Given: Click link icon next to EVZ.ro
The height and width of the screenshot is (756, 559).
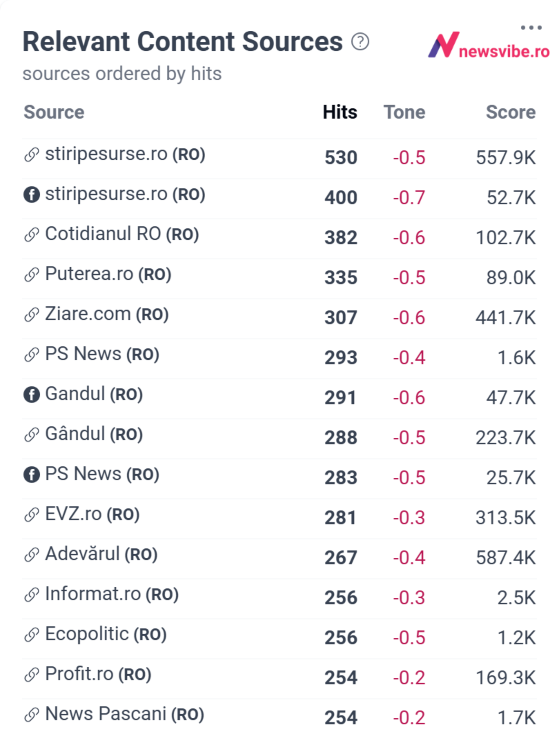Looking at the screenshot, I should pyautogui.click(x=32, y=515).
